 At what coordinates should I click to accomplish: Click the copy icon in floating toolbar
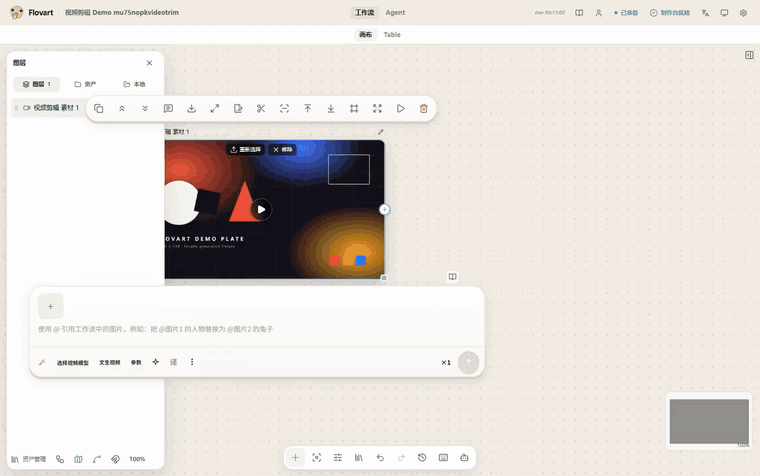point(98,109)
